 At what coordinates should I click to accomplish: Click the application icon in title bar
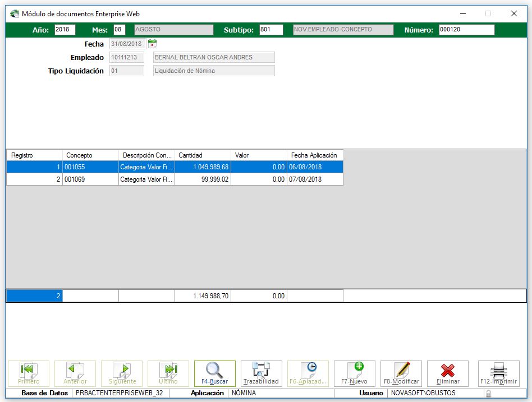tap(14, 14)
